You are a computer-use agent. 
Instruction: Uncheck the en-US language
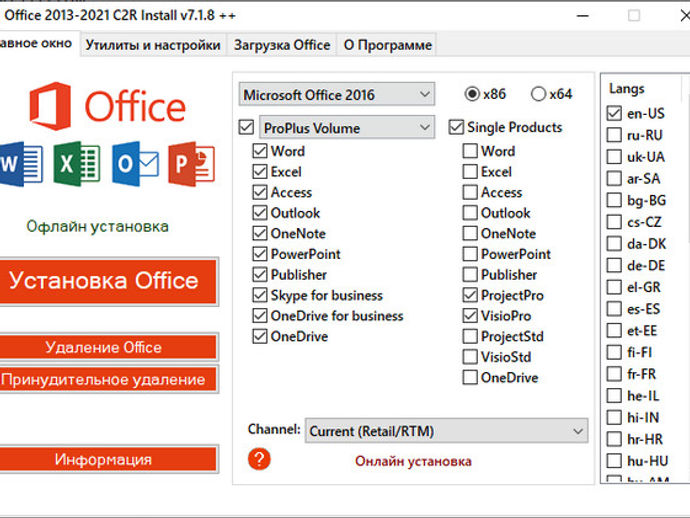(x=614, y=113)
